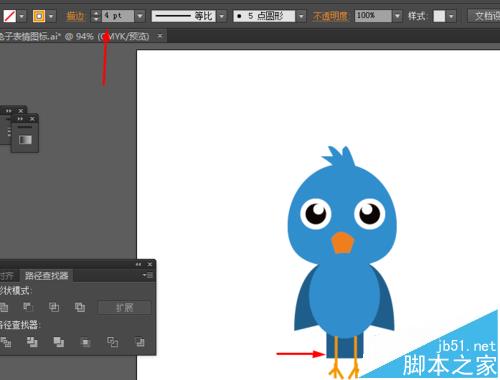
Task: Switch to the 对齐 Align tab
Action: tap(7, 276)
